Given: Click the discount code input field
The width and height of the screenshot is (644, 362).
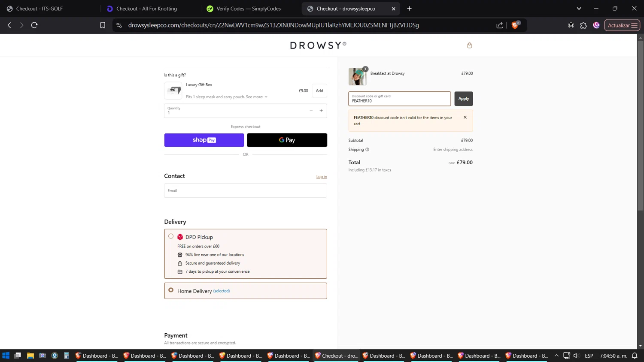Looking at the screenshot, I should [400, 99].
